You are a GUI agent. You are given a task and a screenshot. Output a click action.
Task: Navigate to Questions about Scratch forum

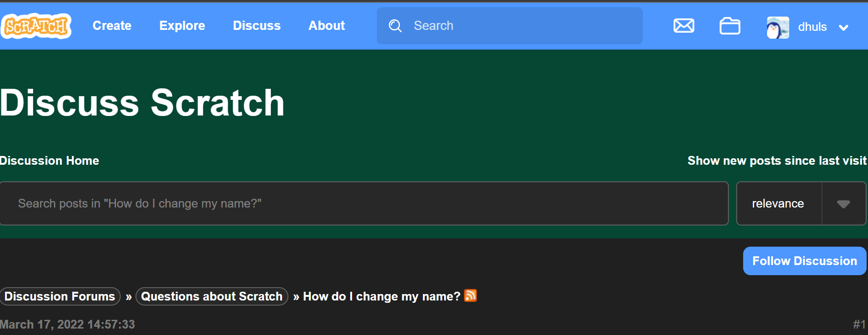tap(211, 296)
